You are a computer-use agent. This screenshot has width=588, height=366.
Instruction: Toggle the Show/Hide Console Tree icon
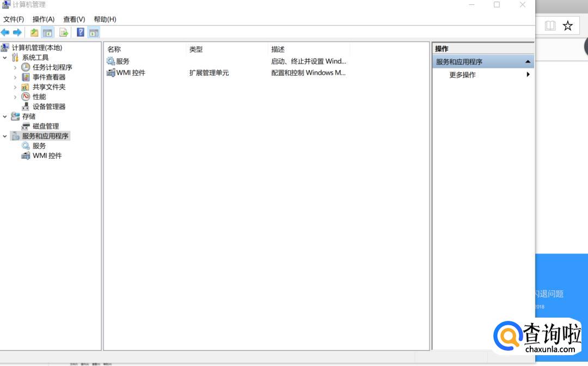(47, 33)
